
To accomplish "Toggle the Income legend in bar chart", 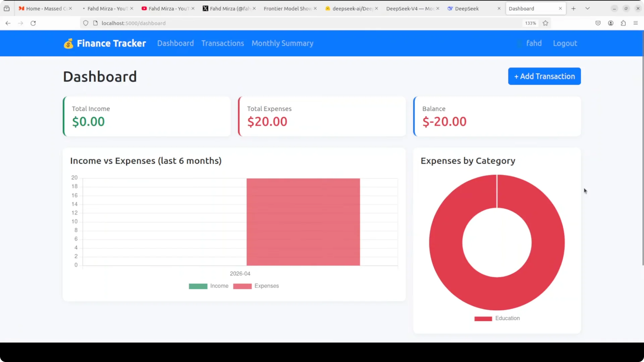I will click(209, 286).
